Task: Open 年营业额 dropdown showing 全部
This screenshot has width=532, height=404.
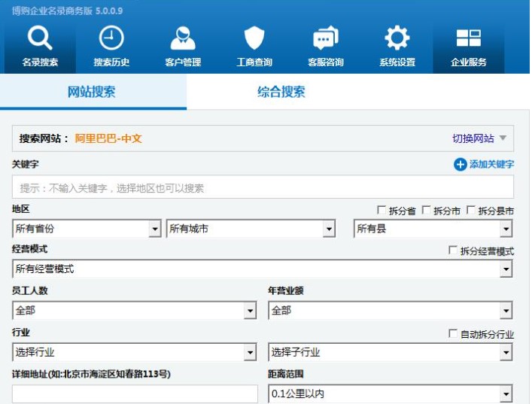Action: point(391,311)
